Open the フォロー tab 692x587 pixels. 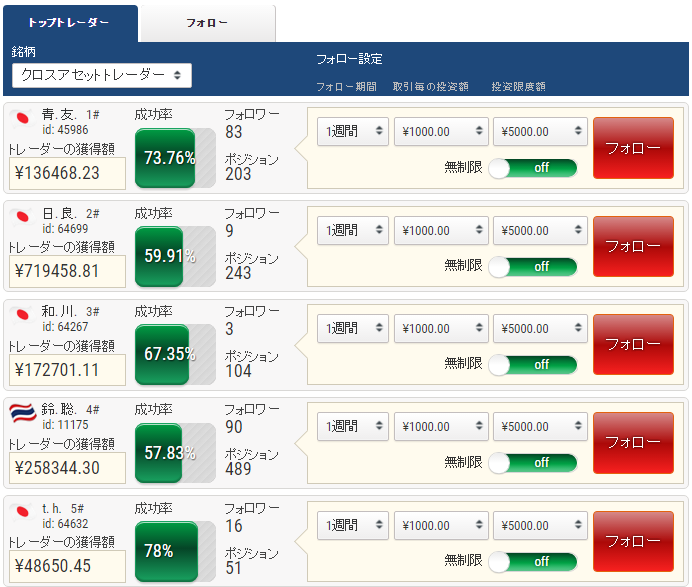click(207, 23)
